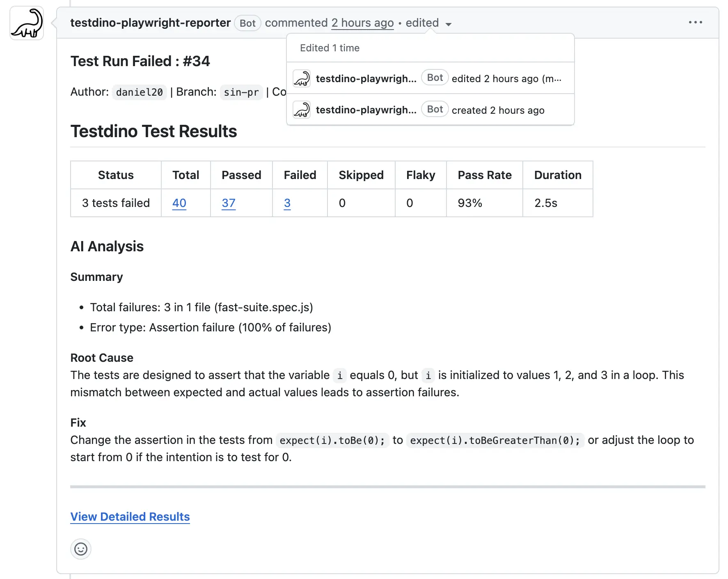Open the Total tests link 40
The width and height of the screenshot is (728, 579).
click(x=179, y=203)
